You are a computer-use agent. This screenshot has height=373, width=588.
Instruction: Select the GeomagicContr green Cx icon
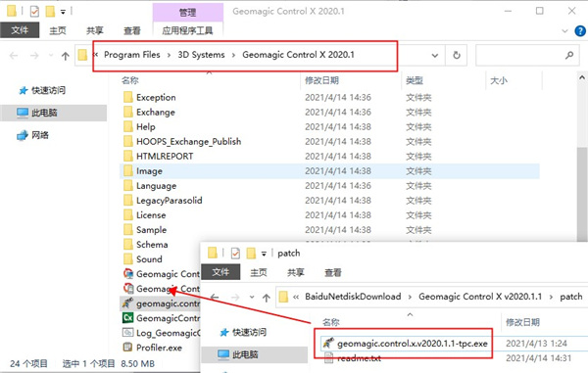(127, 317)
